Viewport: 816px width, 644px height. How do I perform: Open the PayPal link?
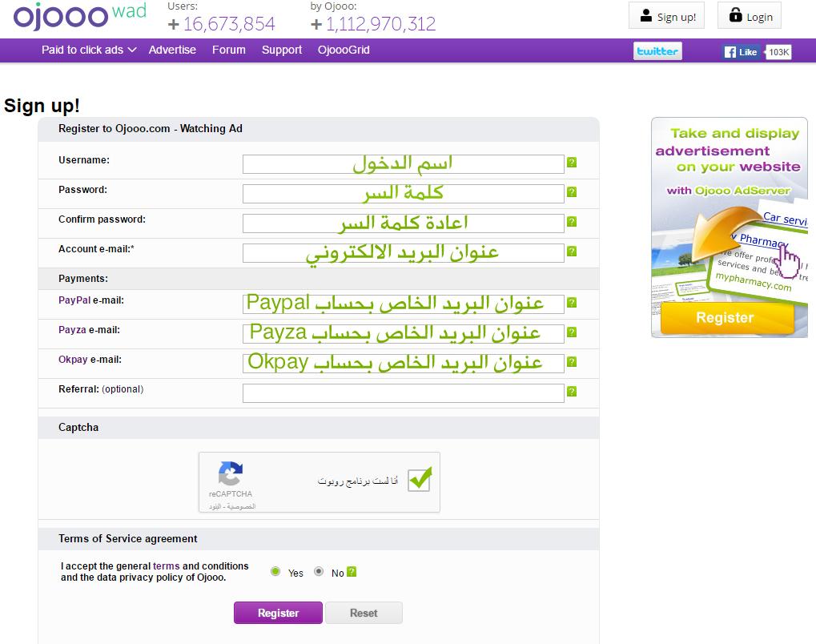(x=74, y=300)
